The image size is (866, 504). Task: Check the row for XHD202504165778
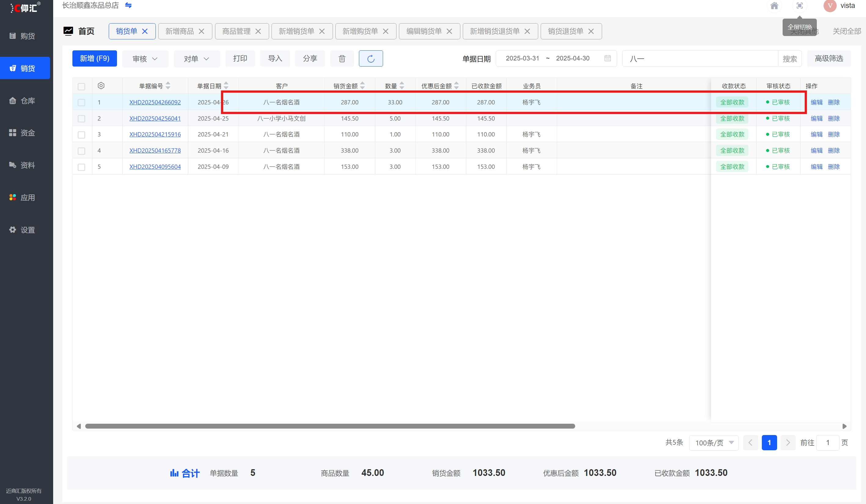(x=82, y=151)
